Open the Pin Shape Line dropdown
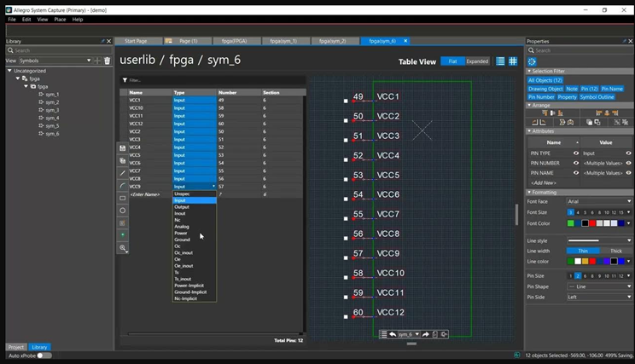 (599, 286)
